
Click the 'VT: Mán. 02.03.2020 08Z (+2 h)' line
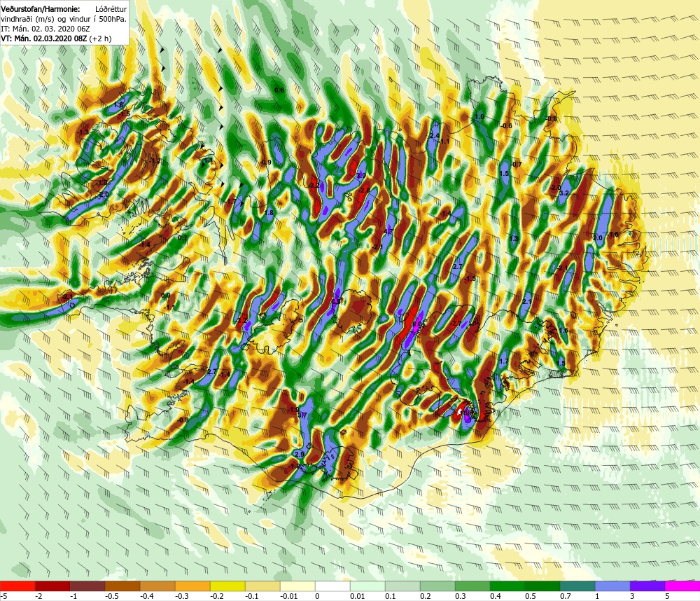point(56,39)
